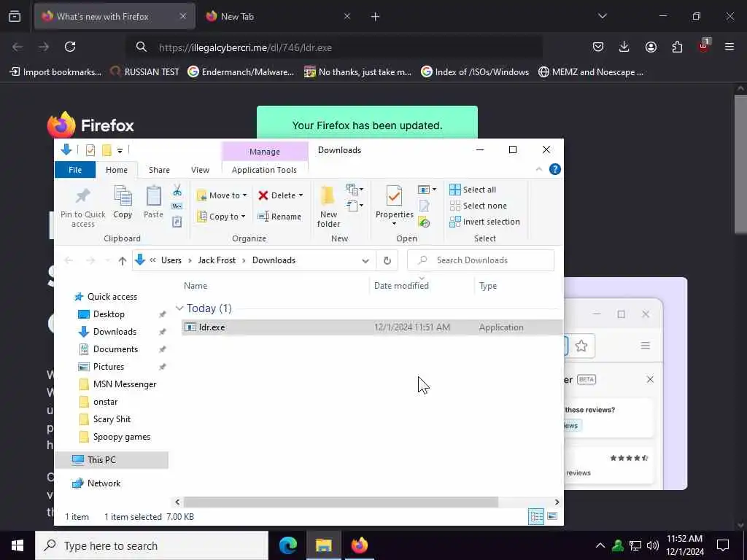Click the File Explorer taskbar icon
The height and width of the screenshot is (560, 747).
click(x=323, y=545)
